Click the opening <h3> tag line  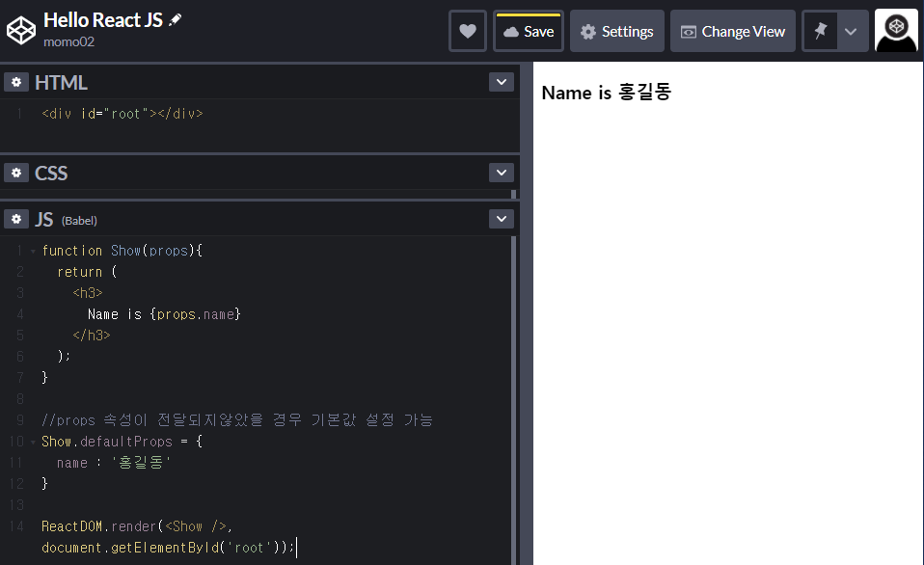pos(87,293)
